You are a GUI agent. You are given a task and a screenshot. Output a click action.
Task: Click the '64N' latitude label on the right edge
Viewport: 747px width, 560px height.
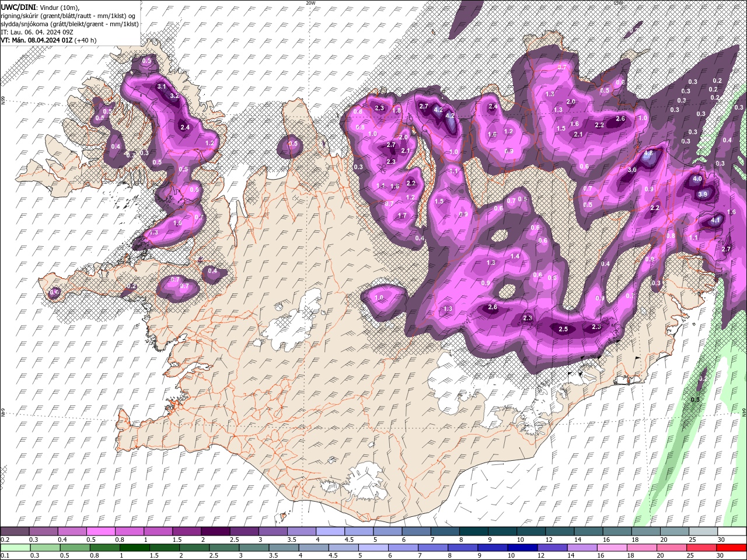click(x=744, y=412)
